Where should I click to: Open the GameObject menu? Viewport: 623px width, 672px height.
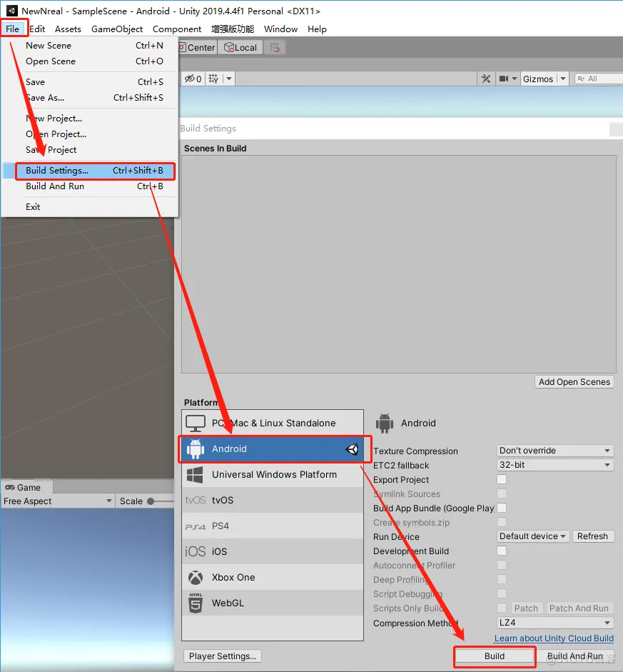[117, 29]
